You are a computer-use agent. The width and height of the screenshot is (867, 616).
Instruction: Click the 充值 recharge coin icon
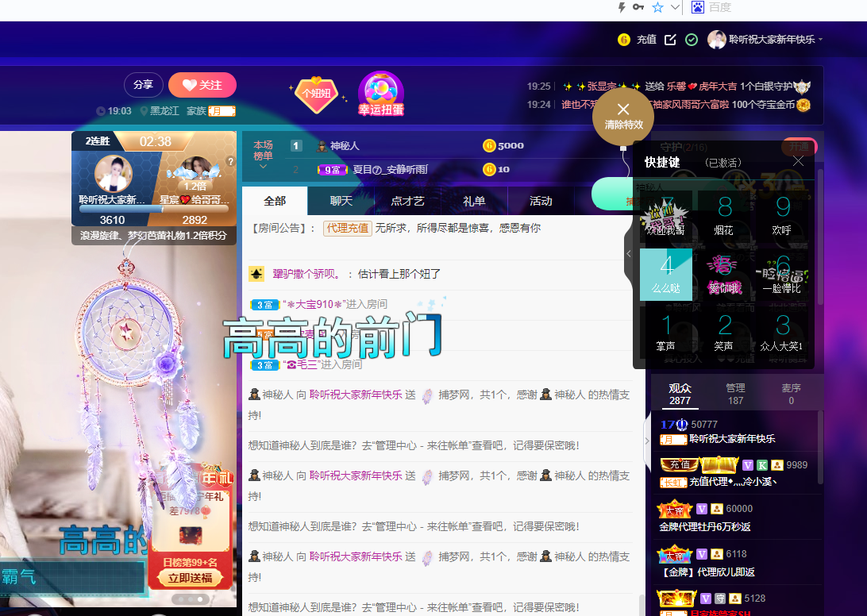click(x=624, y=39)
